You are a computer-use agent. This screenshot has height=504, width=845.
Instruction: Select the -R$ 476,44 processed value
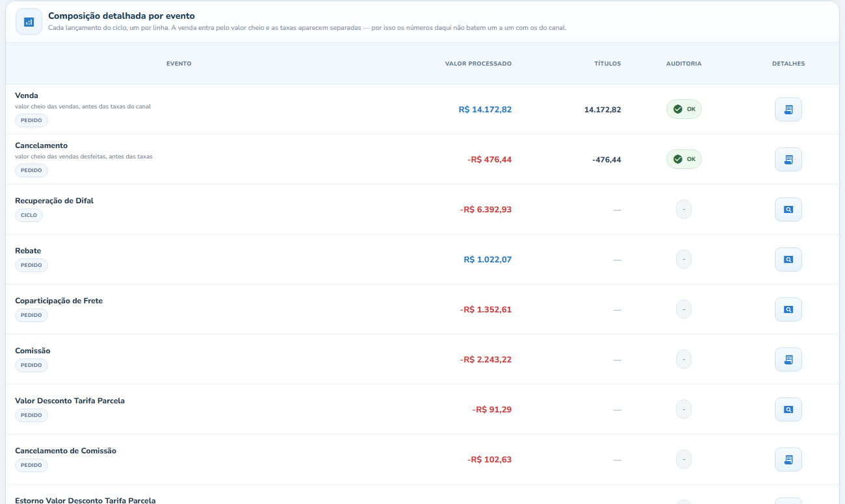tap(489, 159)
